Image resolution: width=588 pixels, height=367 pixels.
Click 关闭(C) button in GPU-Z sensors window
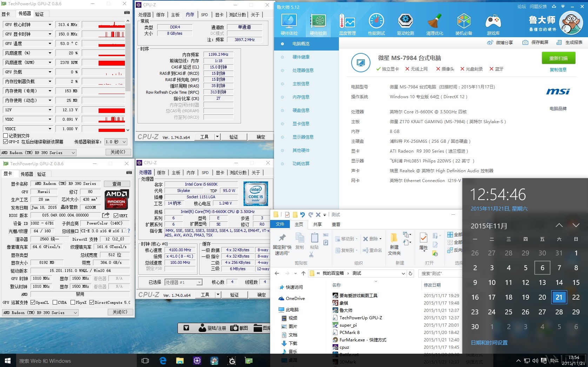(118, 152)
